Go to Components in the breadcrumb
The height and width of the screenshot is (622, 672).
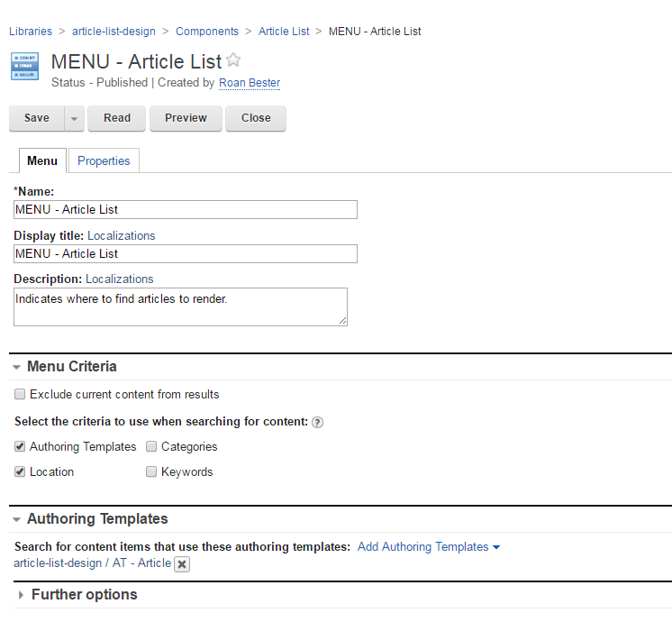[207, 32]
